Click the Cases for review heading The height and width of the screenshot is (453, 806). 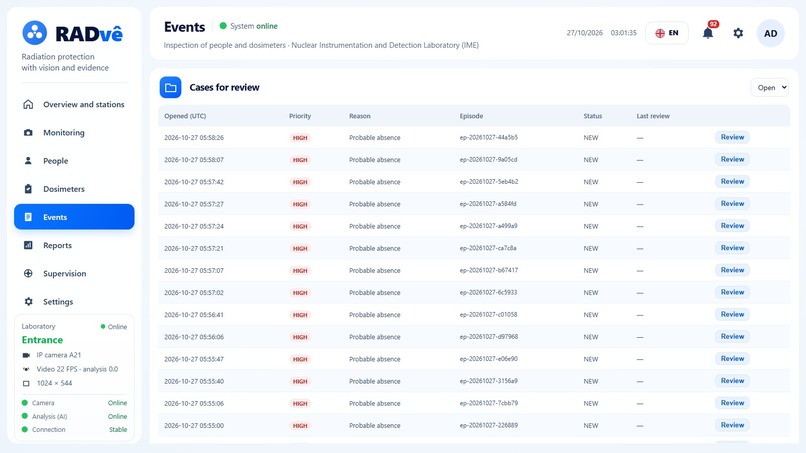pos(225,87)
